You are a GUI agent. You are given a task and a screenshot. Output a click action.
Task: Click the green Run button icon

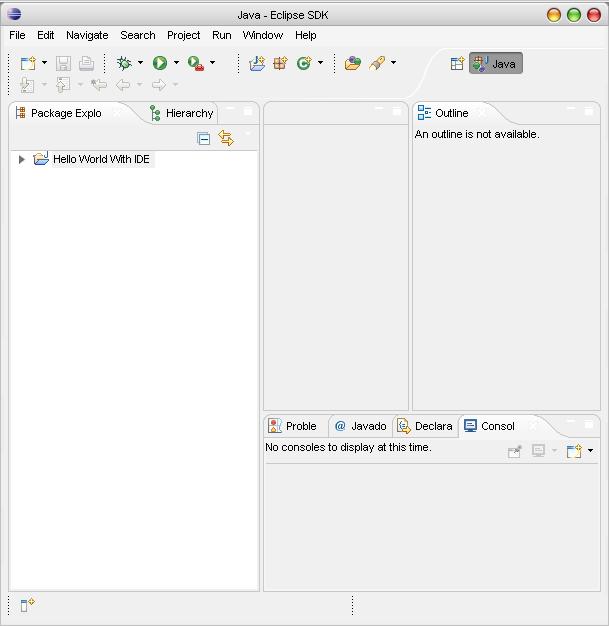click(x=160, y=63)
